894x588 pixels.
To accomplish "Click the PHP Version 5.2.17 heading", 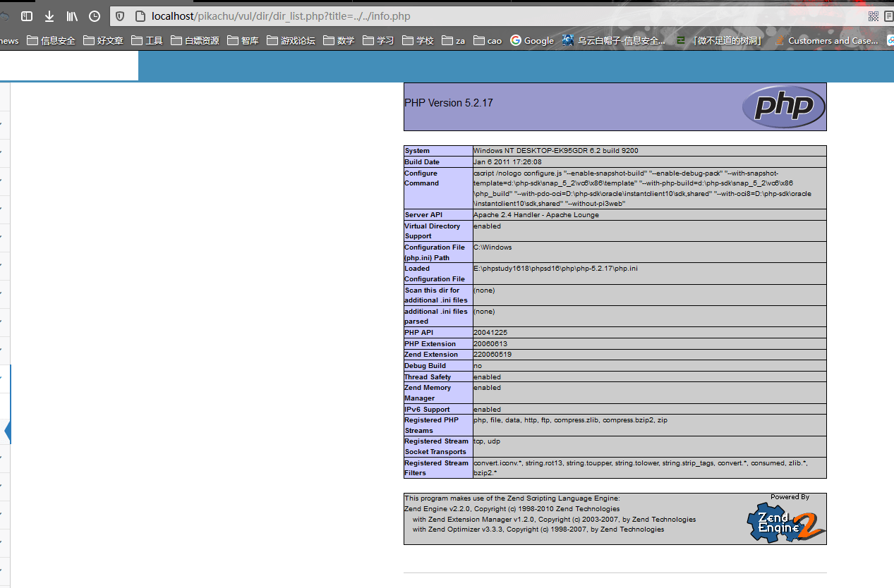I will coord(449,103).
